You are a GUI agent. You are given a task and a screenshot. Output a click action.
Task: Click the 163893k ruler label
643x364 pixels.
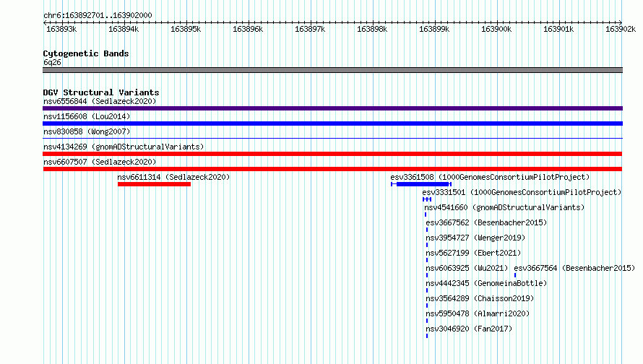point(61,29)
